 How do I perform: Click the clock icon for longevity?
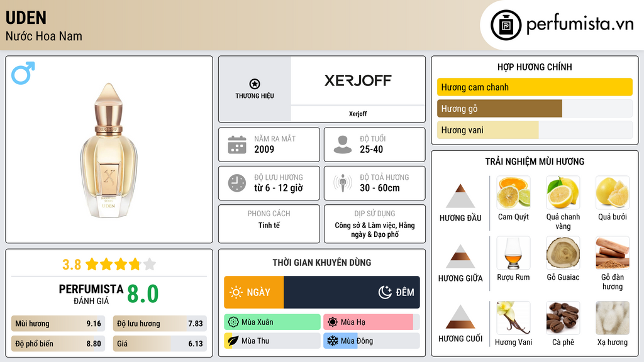coord(236,183)
